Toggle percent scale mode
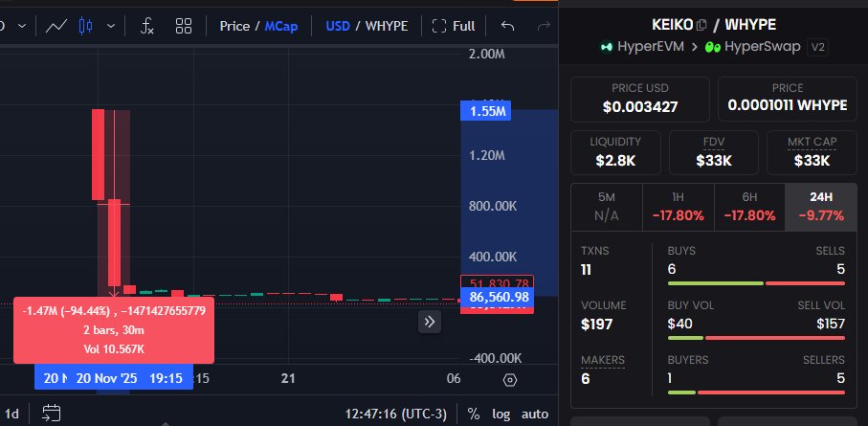This screenshot has height=426, width=868. click(x=474, y=414)
